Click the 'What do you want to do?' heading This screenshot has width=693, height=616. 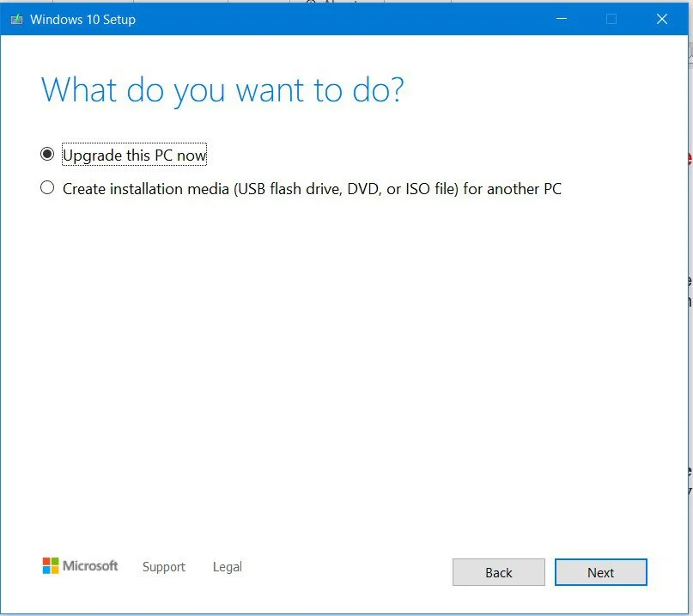[222, 91]
